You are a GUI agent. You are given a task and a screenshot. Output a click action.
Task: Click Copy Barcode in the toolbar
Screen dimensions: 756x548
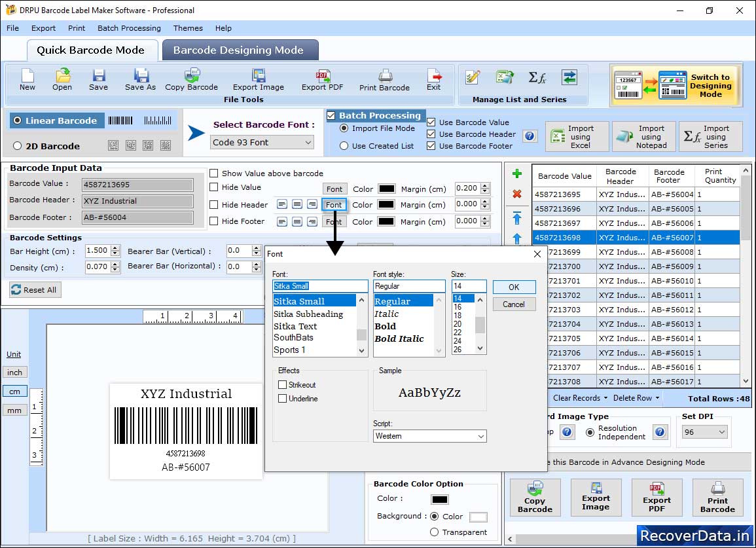pyautogui.click(x=191, y=80)
